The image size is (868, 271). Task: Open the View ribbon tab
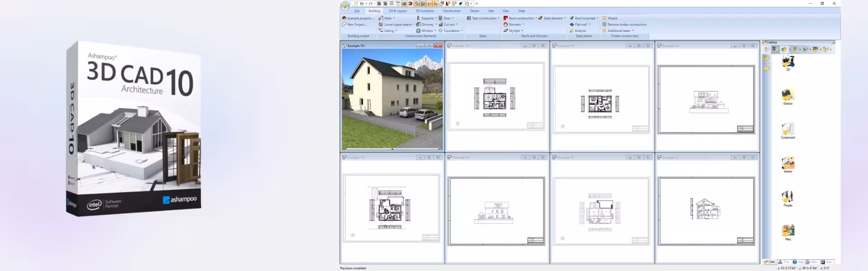[x=505, y=11]
